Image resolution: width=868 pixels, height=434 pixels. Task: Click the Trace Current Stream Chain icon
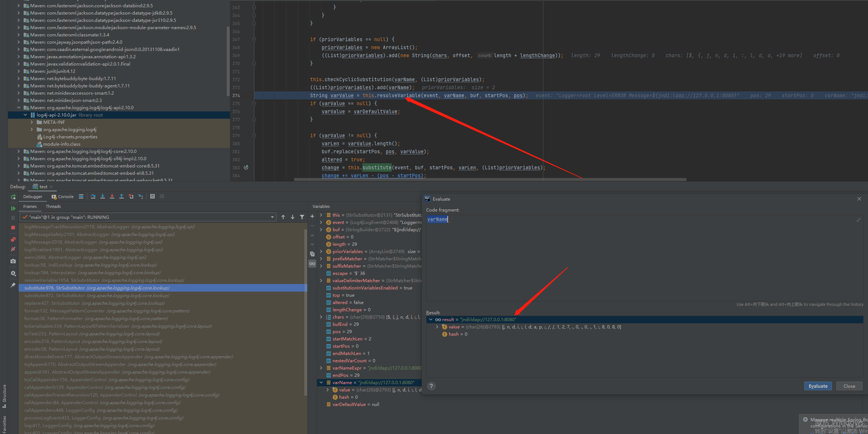point(162,197)
